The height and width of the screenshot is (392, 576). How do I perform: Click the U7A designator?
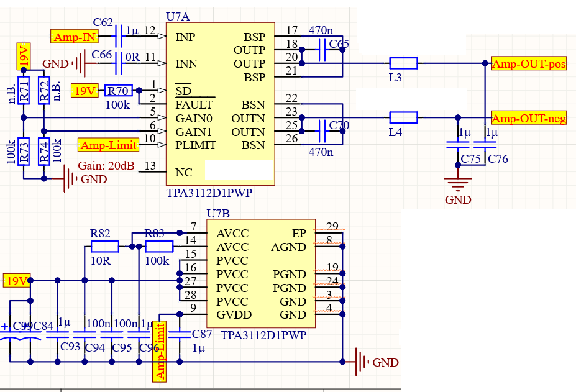(x=178, y=17)
